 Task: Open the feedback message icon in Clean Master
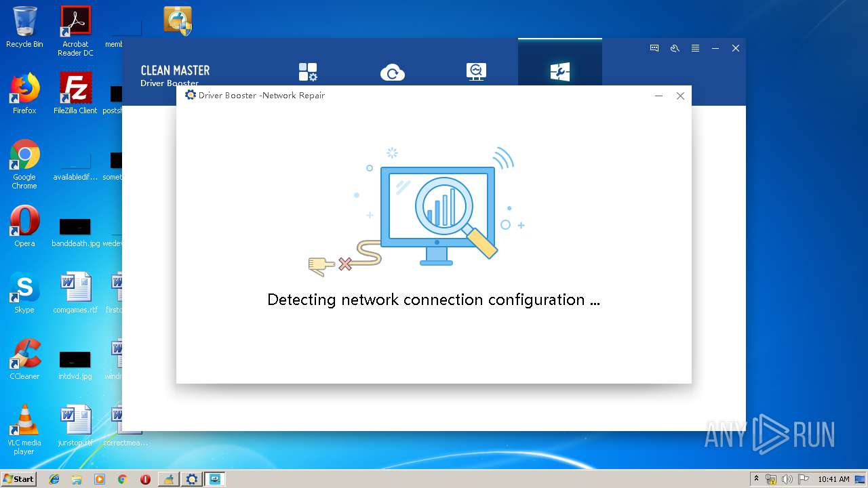coord(654,48)
